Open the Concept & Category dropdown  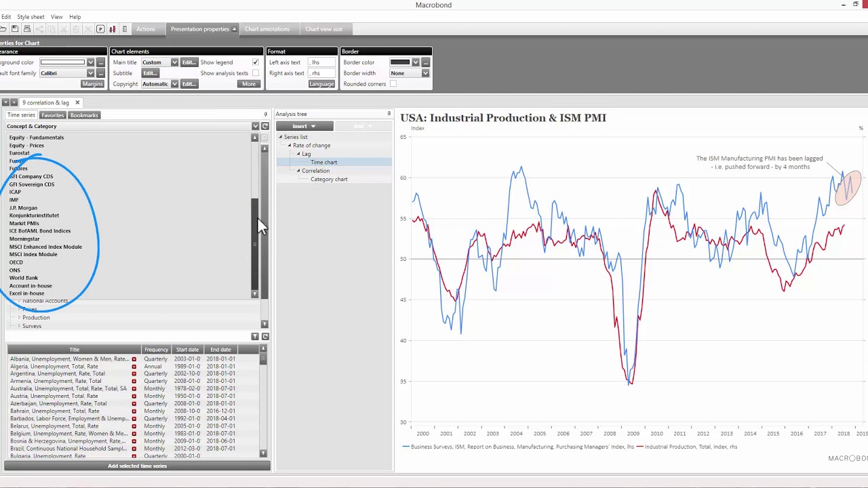(x=255, y=126)
